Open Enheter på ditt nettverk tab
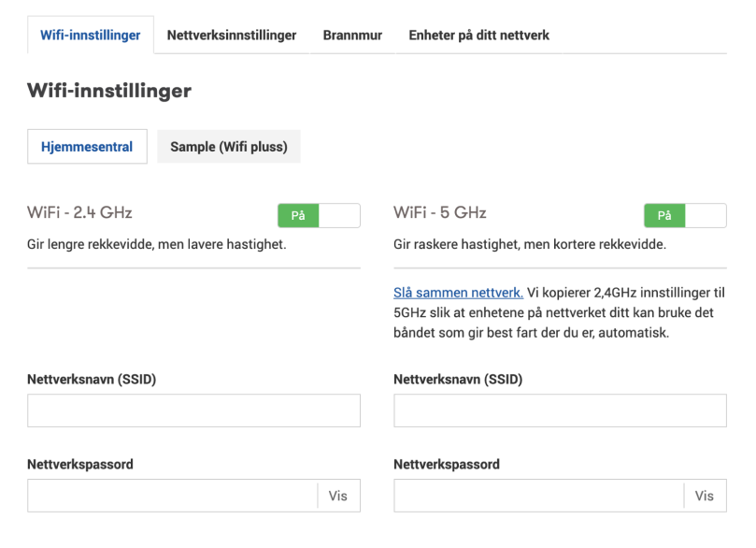756x548 pixels. (x=478, y=36)
